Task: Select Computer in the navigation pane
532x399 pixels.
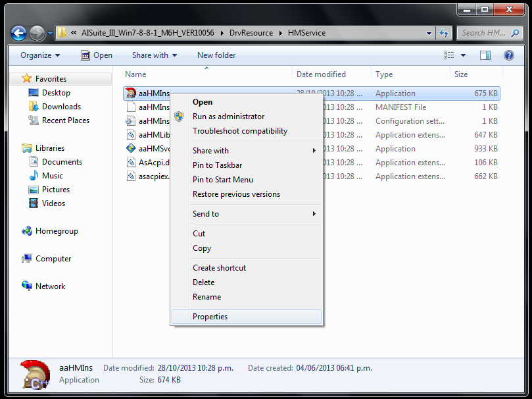Action: [53, 259]
